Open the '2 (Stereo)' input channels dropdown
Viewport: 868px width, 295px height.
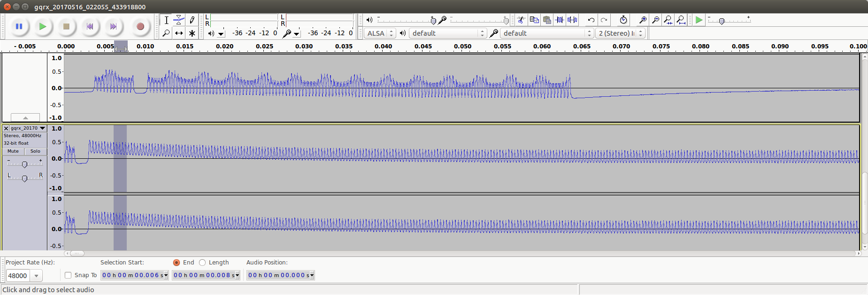pos(620,33)
